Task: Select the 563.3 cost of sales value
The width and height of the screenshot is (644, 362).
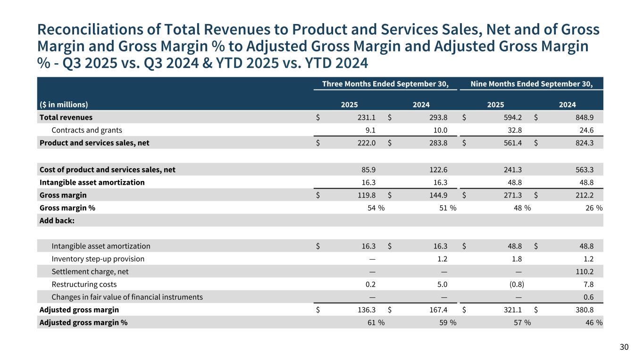Action: (x=585, y=169)
